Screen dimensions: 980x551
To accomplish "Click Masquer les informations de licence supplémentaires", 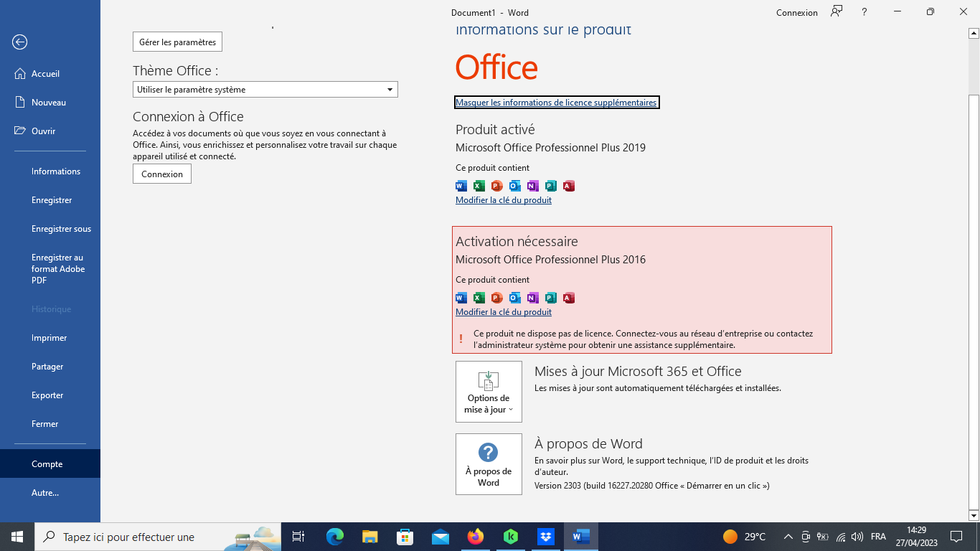I will tap(556, 103).
